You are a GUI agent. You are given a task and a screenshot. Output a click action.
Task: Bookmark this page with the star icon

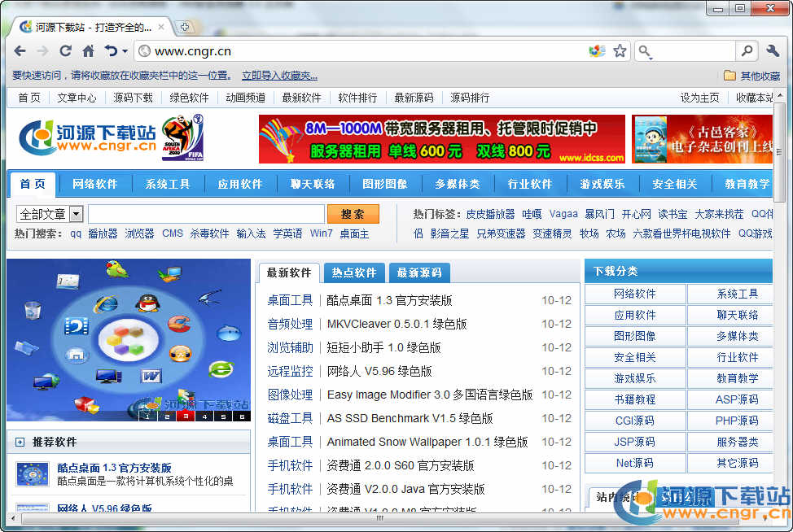tap(620, 51)
